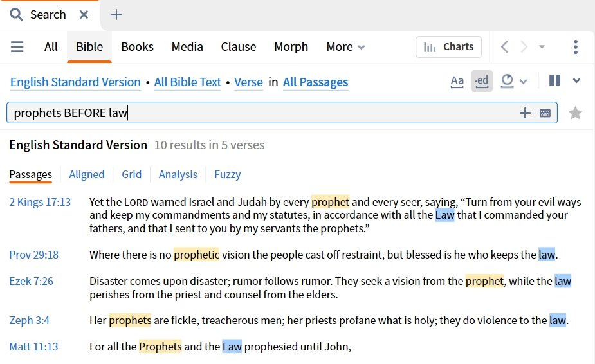The image size is (595, 364).
Task: Switch to the Morph search tab
Action: pos(291,47)
